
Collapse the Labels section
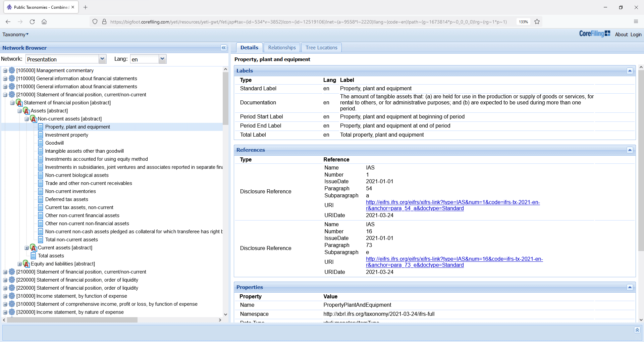pyautogui.click(x=630, y=71)
